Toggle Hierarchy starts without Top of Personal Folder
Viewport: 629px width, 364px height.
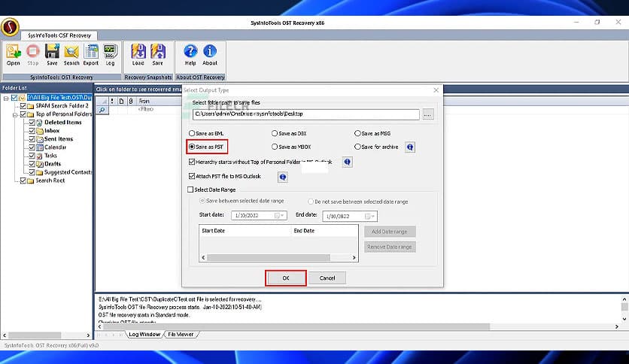tap(192, 162)
